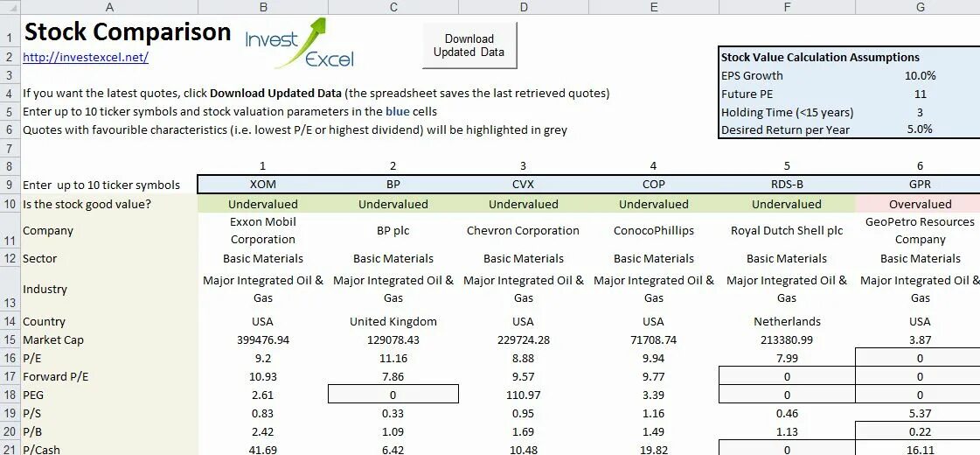This screenshot has height=455, width=980.
Task: Click market cap value 213380.99
Action: pyautogui.click(x=787, y=339)
